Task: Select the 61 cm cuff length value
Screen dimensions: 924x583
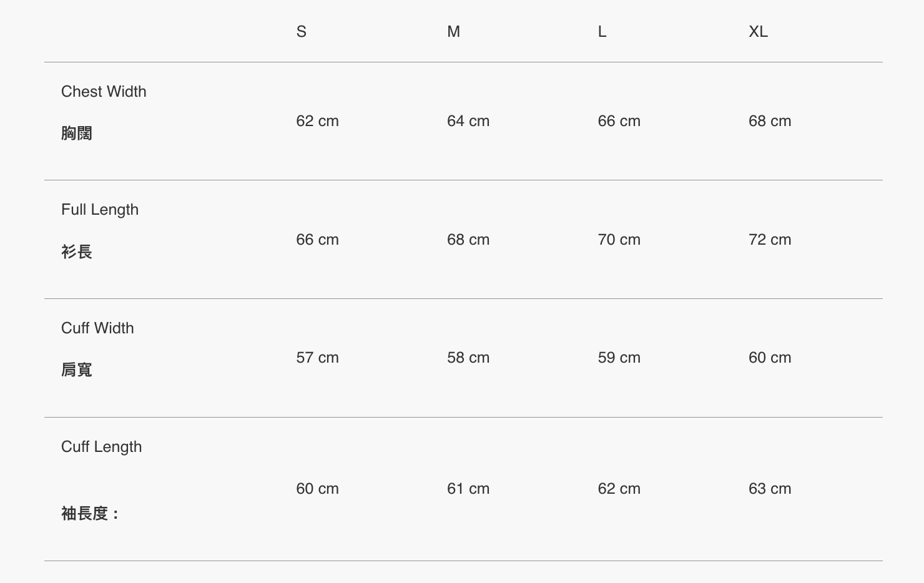Action: (468, 489)
